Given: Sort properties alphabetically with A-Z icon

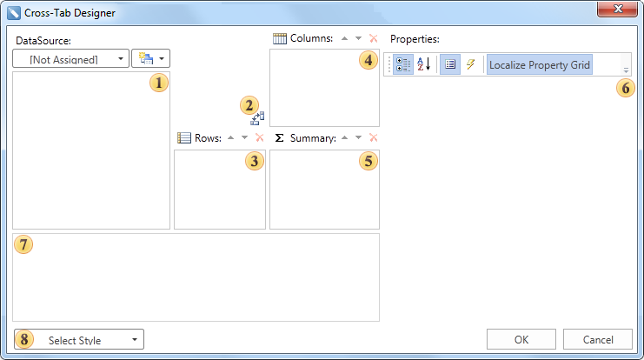Looking at the screenshot, I should click(x=424, y=64).
